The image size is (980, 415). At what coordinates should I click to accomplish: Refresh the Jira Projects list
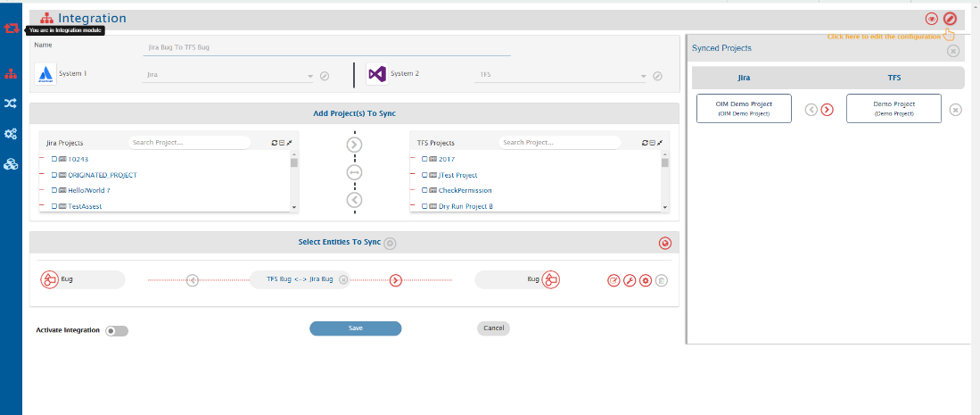275,143
